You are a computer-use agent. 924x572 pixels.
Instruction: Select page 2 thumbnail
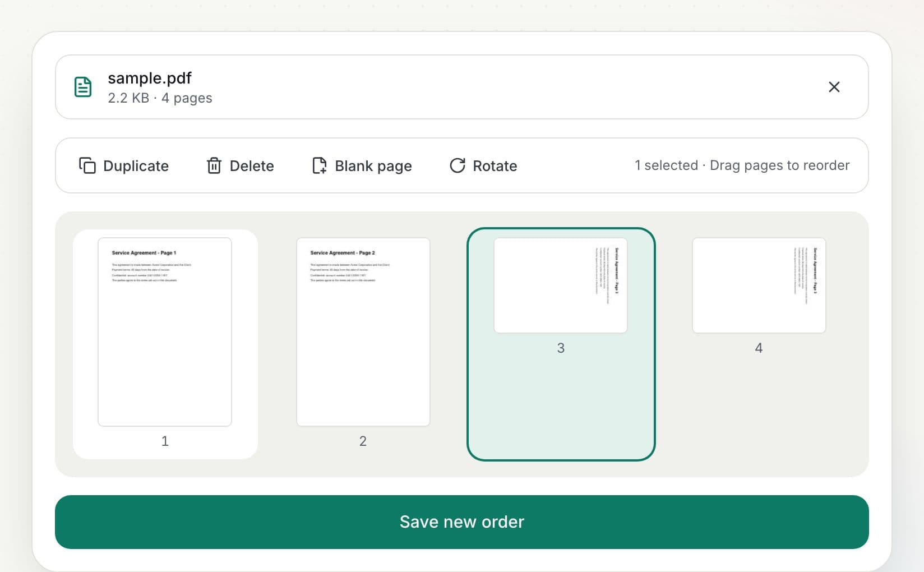[363, 332]
